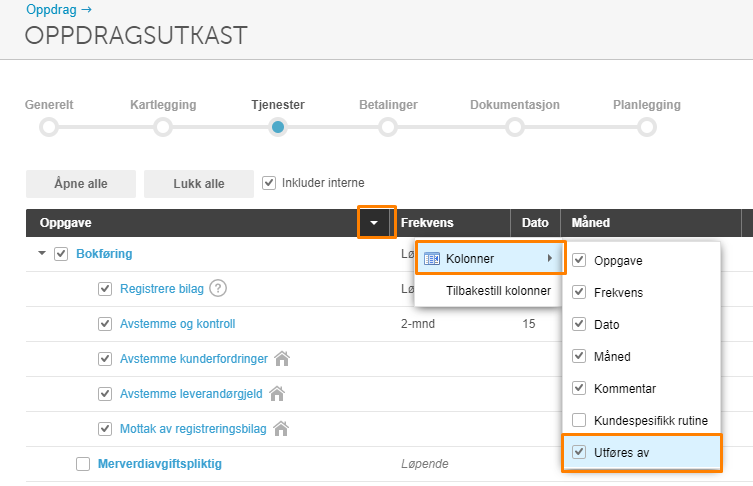Open the Mottak av registreringsbilag link
The height and width of the screenshot is (486, 753).
[193, 429]
